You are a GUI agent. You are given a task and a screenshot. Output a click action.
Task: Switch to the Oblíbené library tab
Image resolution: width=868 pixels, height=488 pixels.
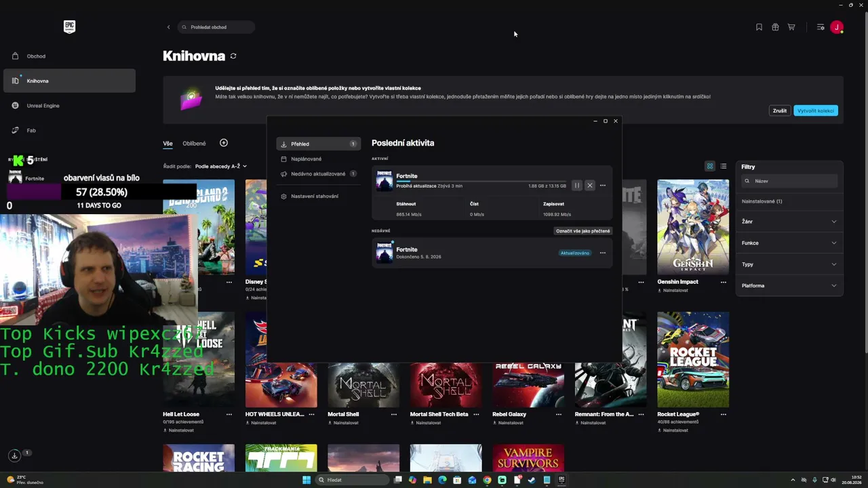point(194,144)
